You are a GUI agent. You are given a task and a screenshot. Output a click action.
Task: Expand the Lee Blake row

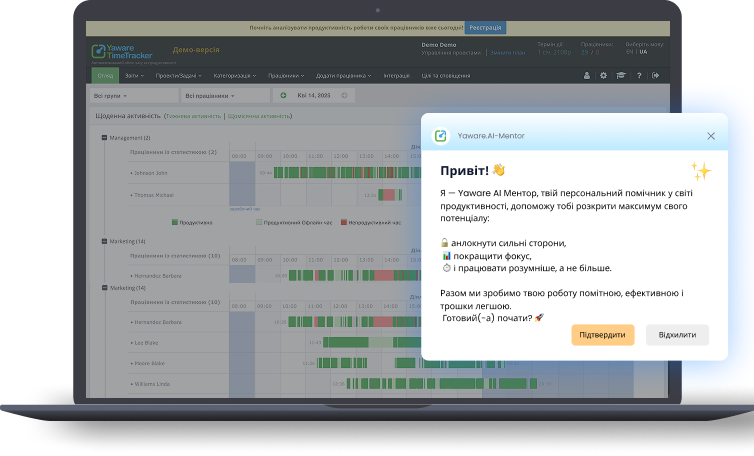[x=146, y=343]
